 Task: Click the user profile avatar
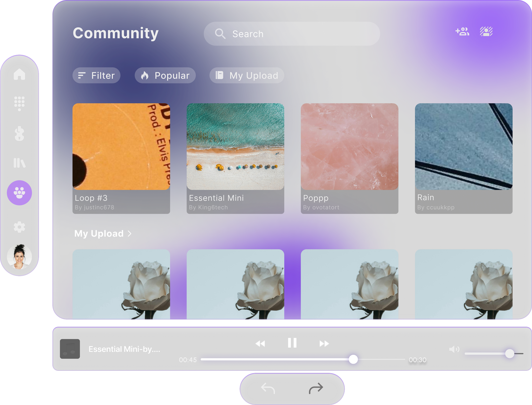click(19, 256)
